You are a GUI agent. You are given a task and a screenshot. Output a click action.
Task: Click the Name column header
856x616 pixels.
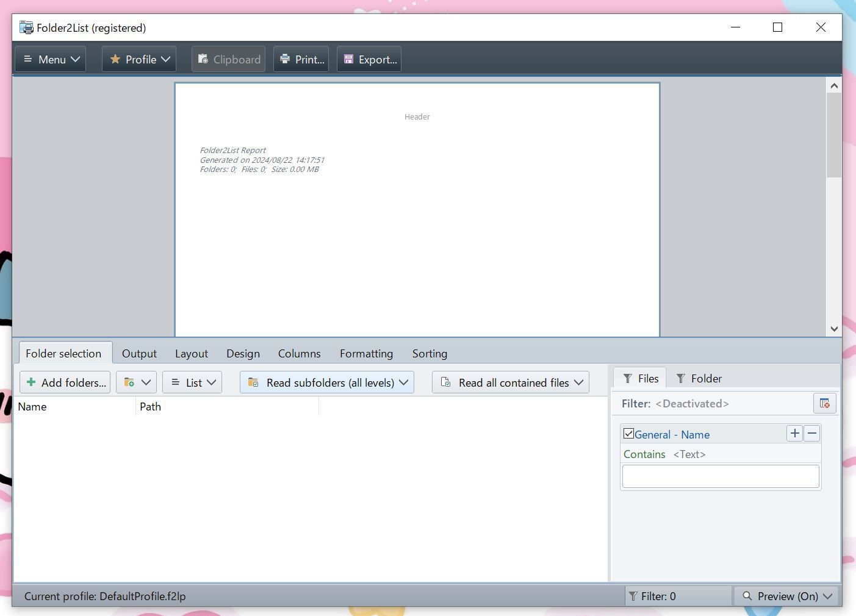pos(74,406)
